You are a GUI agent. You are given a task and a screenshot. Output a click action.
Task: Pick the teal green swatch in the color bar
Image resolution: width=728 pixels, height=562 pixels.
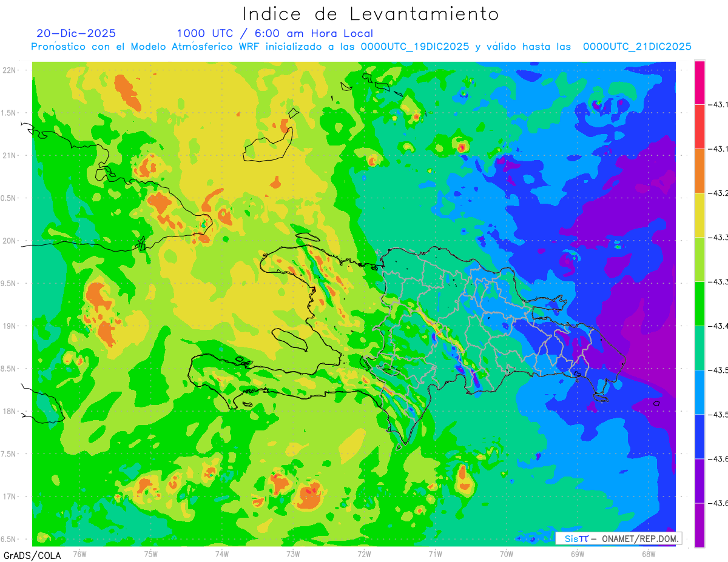(699, 348)
